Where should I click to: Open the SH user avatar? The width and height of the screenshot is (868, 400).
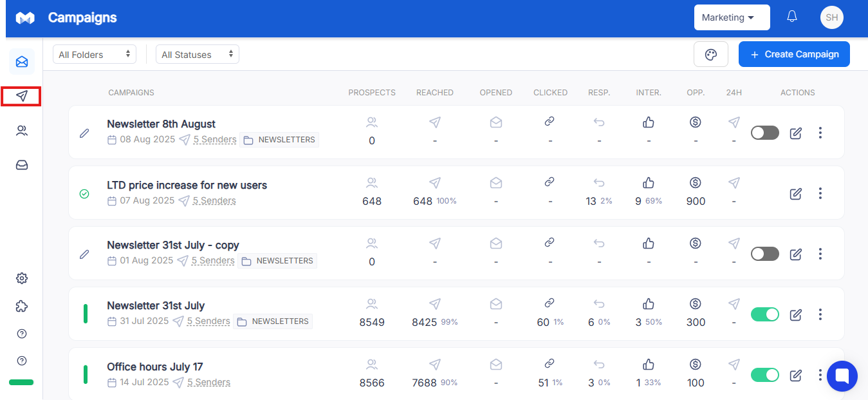pos(832,17)
